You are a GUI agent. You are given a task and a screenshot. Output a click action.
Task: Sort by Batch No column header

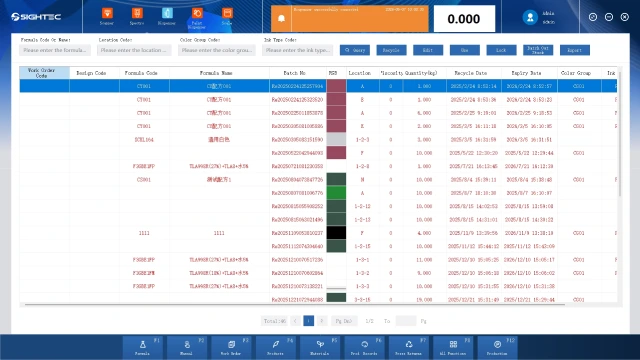pyautogui.click(x=298, y=73)
